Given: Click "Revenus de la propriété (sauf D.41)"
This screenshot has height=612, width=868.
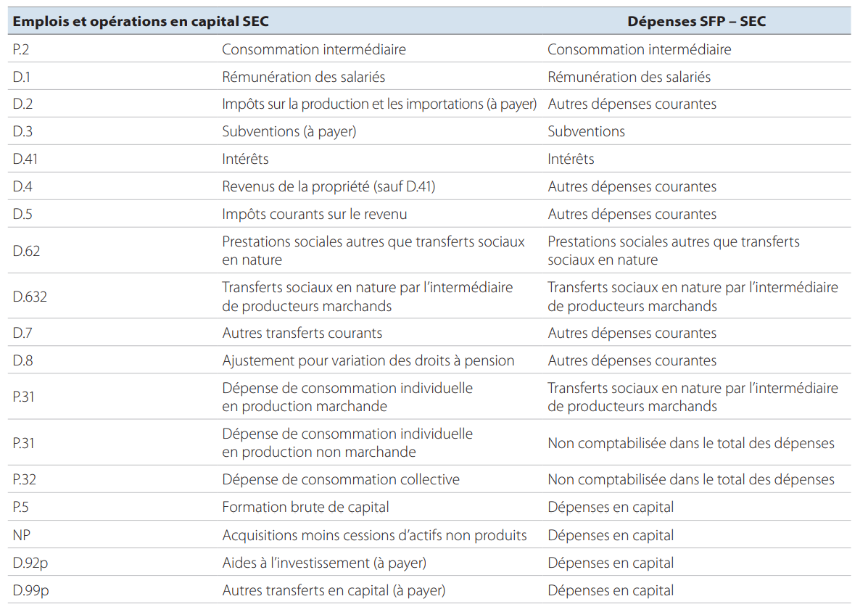Looking at the screenshot, I should (328, 186).
